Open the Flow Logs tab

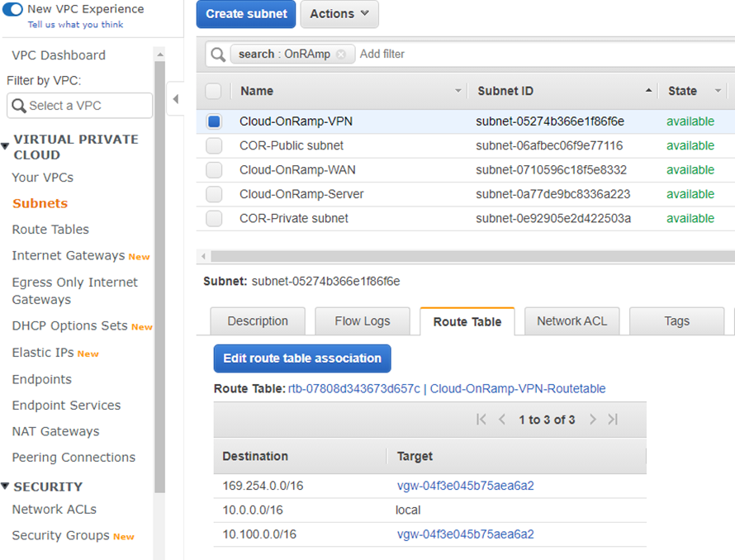[x=362, y=321]
